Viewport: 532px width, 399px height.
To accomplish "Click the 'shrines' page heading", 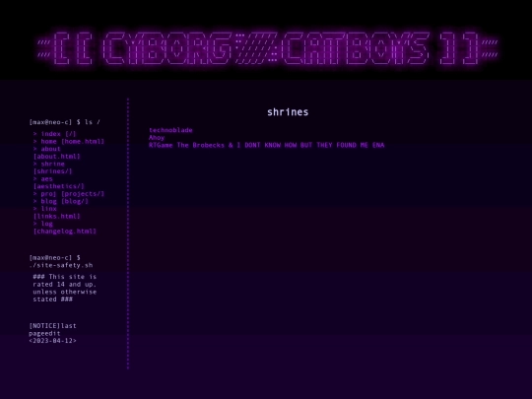I will pos(288,112).
